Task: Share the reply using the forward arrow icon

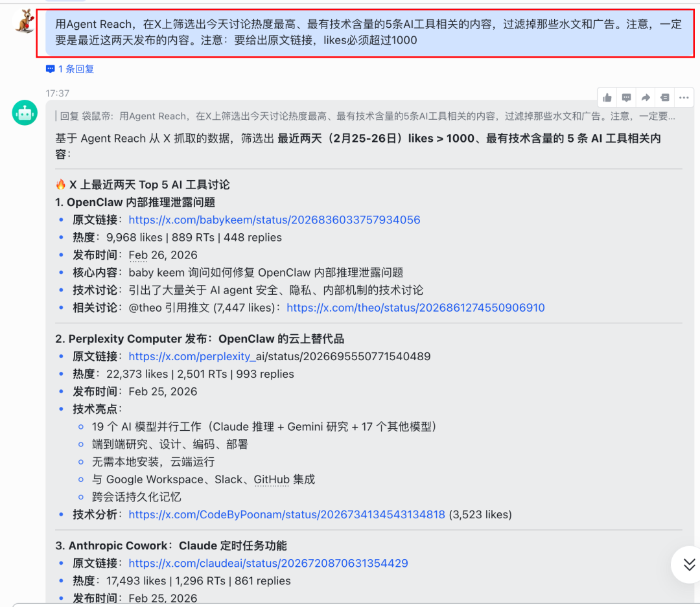Action: point(646,97)
